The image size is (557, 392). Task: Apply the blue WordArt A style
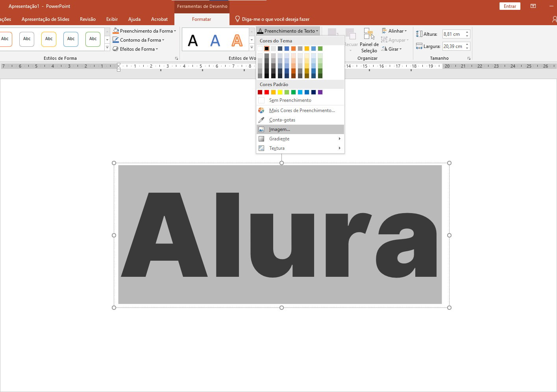pyautogui.click(x=215, y=40)
